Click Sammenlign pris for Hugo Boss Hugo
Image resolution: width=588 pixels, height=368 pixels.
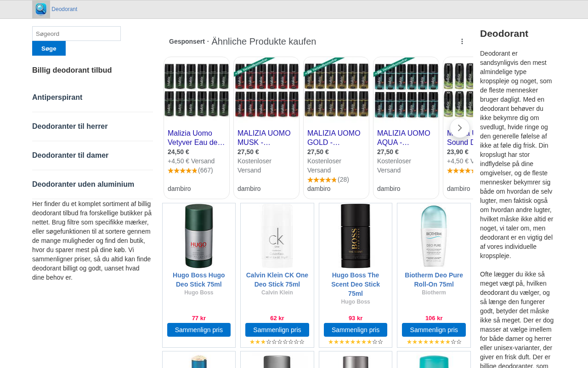199,330
